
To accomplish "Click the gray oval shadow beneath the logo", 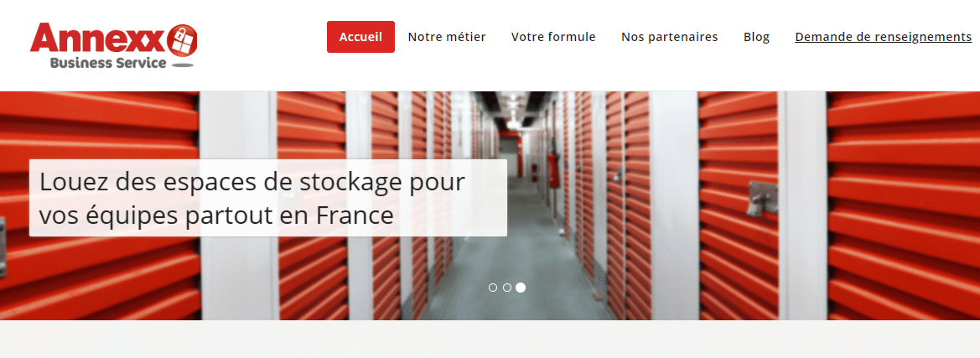I will click(x=182, y=65).
